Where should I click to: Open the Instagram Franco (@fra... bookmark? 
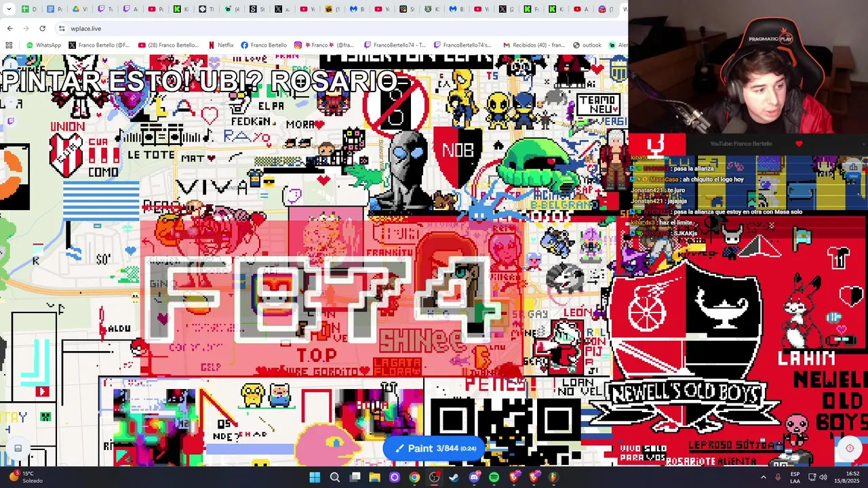point(325,45)
